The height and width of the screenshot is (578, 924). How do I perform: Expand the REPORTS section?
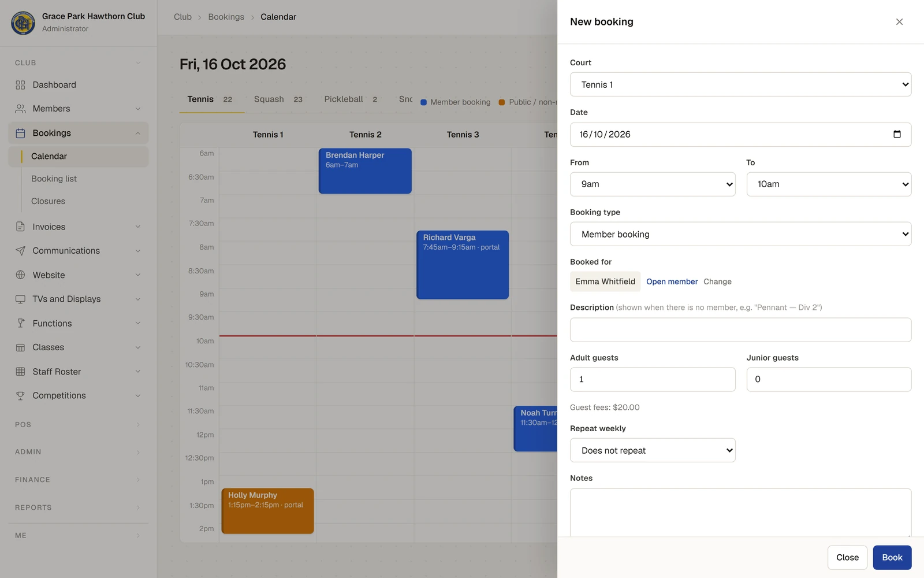pos(78,507)
